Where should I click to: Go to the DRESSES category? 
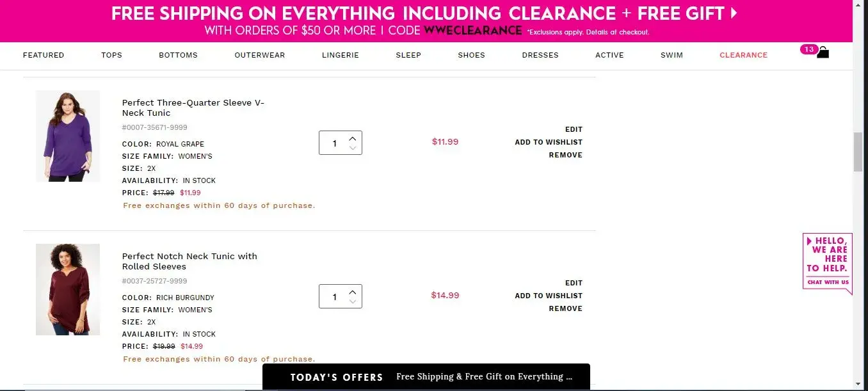[x=540, y=55]
